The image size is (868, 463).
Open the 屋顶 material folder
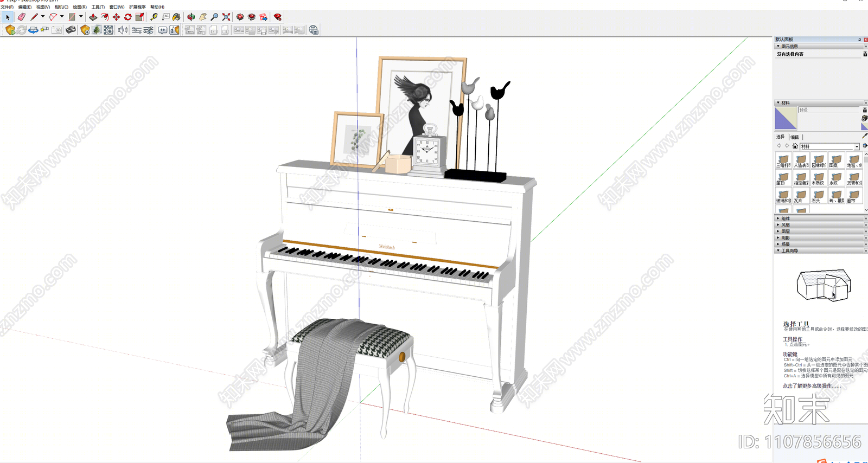tap(783, 178)
